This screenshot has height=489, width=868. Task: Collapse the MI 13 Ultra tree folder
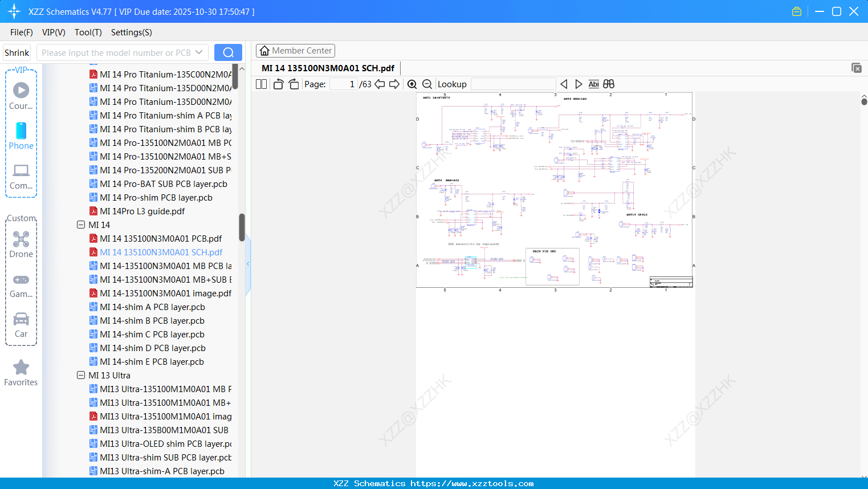81,376
